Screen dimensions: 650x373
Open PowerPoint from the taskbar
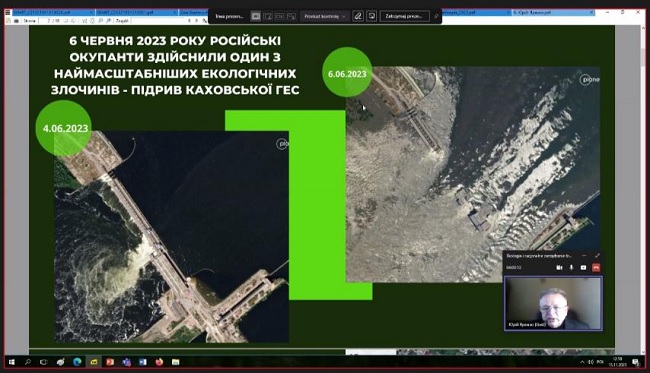(110, 362)
